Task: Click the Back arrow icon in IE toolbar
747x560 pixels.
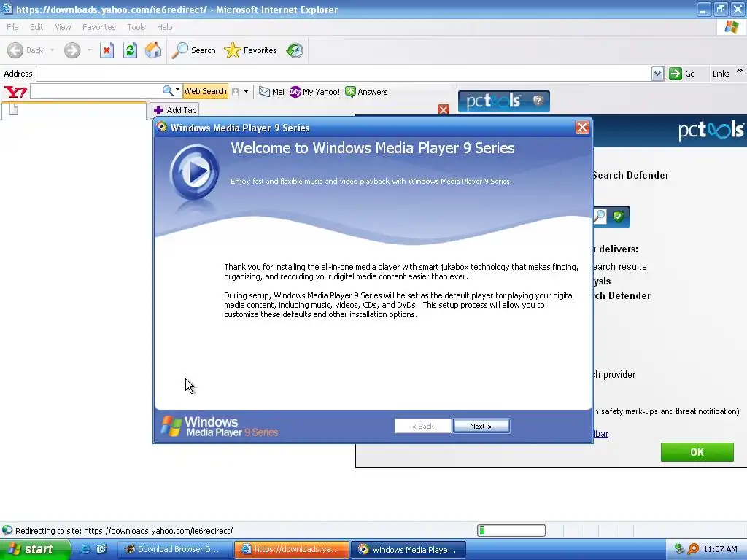Action: point(15,50)
